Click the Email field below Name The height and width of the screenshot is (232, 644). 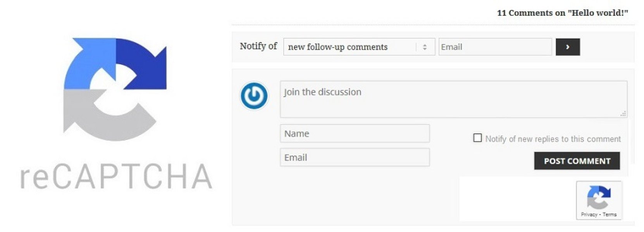(355, 157)
